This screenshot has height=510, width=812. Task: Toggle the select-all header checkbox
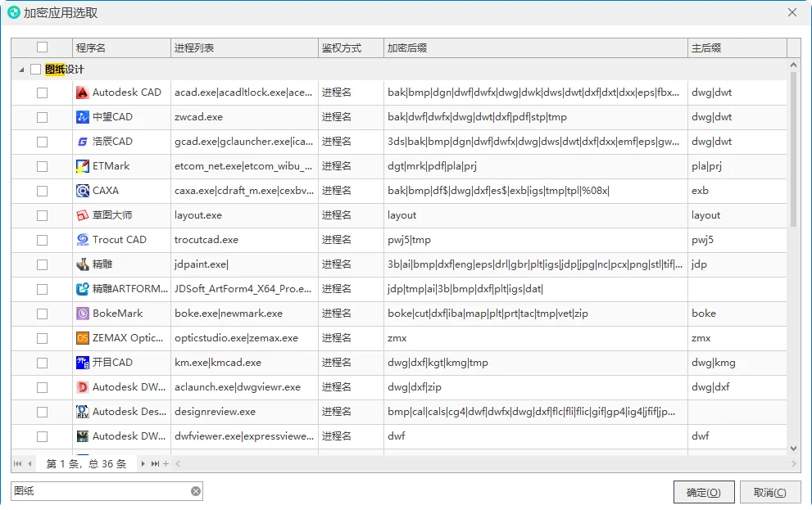[x=43, y=47]
